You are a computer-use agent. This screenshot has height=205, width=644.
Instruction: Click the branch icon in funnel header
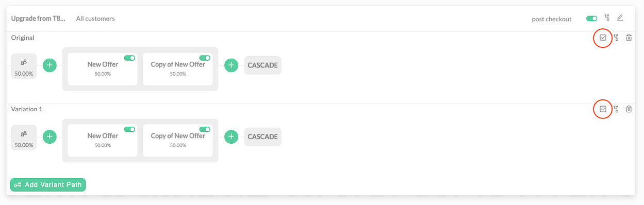click(x=607, y=18)
